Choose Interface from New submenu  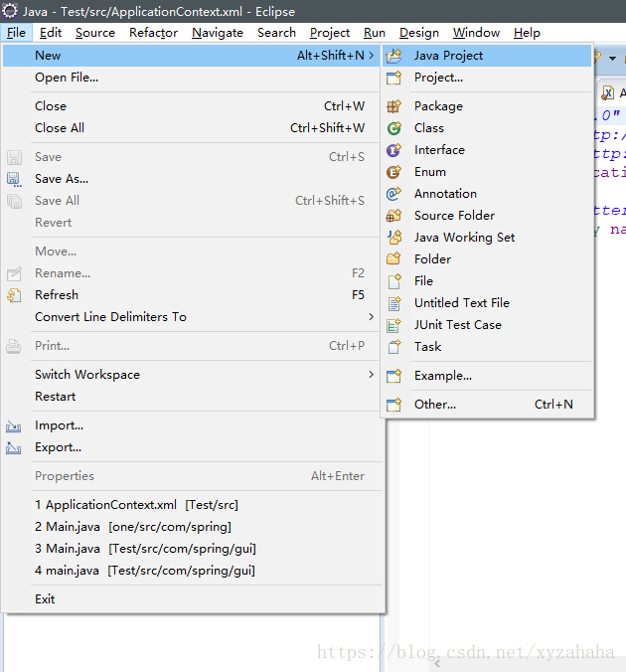tap(487, 150)
